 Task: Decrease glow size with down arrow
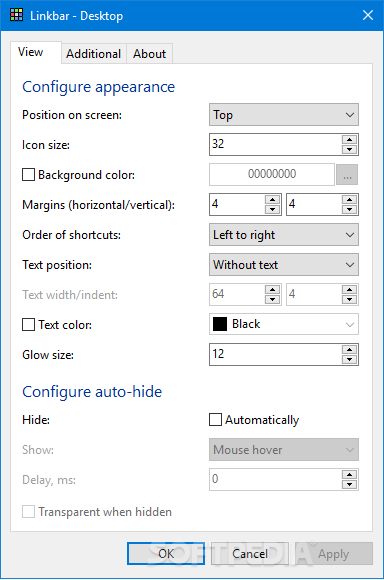[x=349, y=359]
